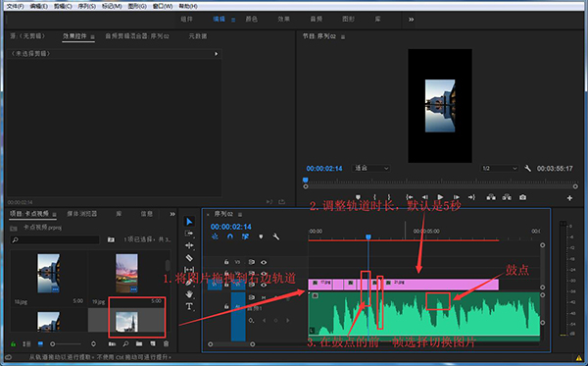Open the 剪辑(C) menu
Viewport: 588px width, 366px height.
[x=63, y=6]
